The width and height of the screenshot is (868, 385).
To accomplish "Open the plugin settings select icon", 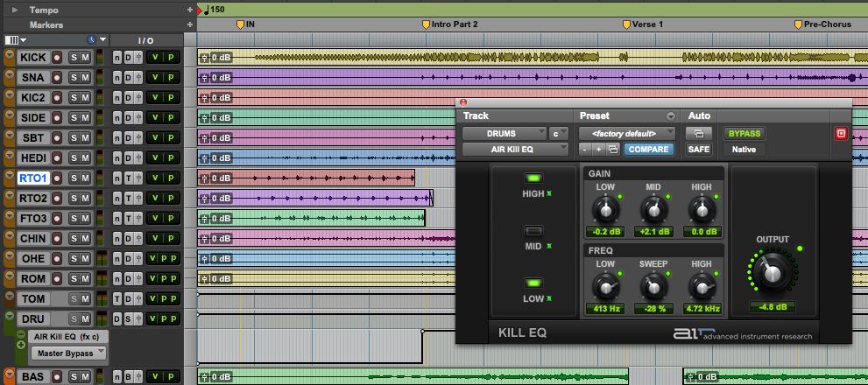I will tap(613, 150).
